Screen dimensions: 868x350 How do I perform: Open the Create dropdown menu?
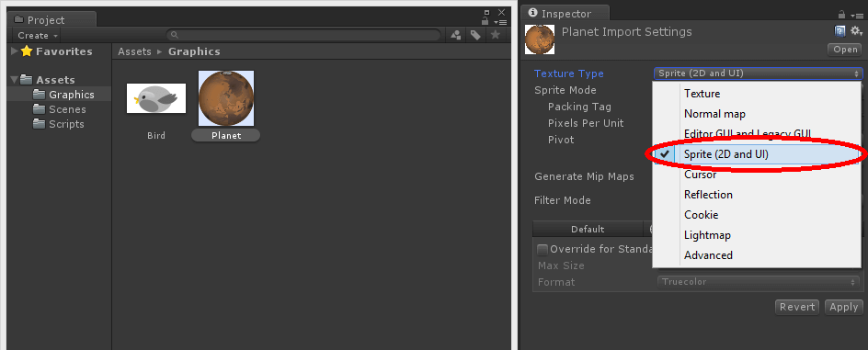pyautogui.click(x=38, y=36)
